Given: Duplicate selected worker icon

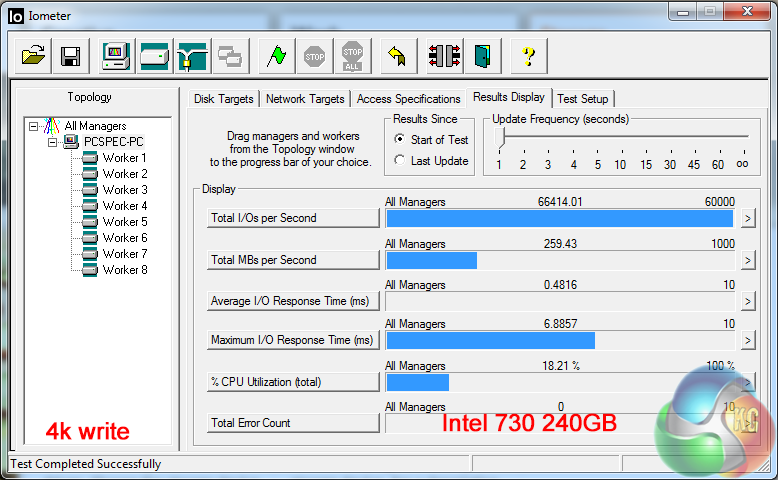Looking at the screenshot, I should (x=230, y=56).
